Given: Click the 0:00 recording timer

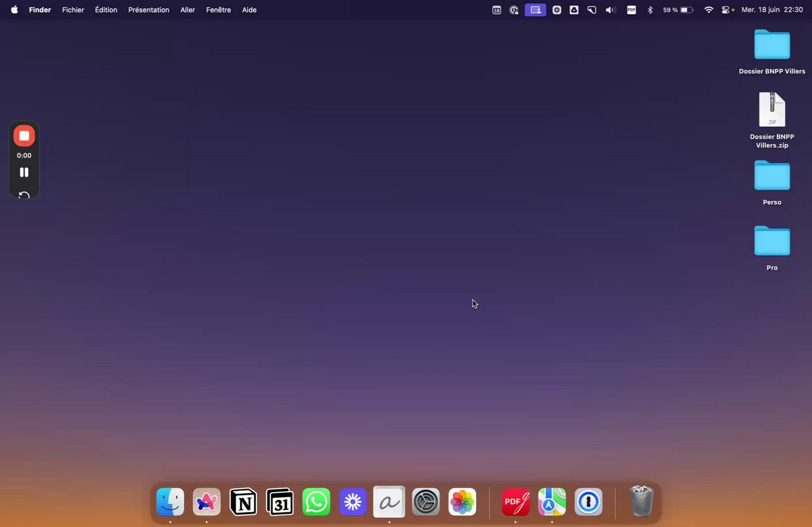Looking at the screenshot, I should 24,155.
